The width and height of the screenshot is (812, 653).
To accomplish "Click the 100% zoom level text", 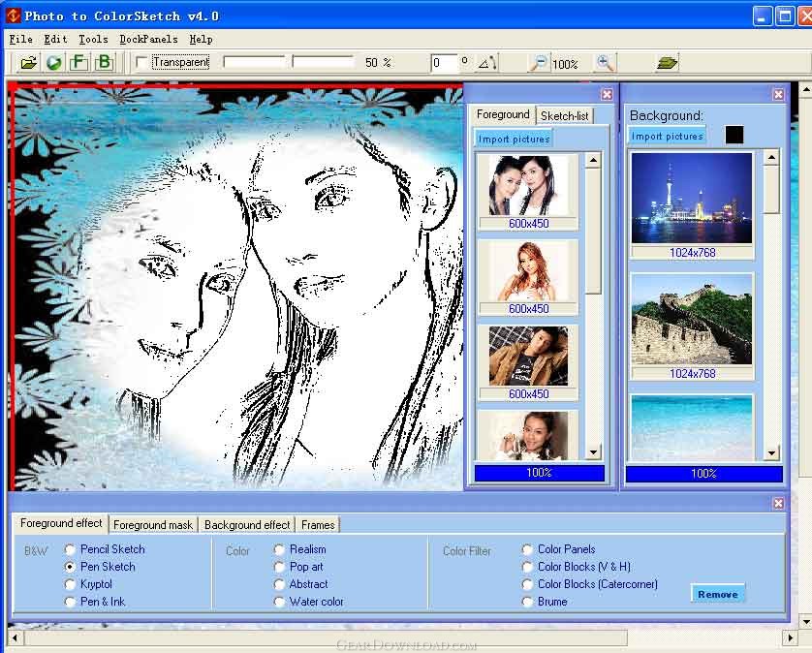I will pyautogui.click(x=565, y=64).
